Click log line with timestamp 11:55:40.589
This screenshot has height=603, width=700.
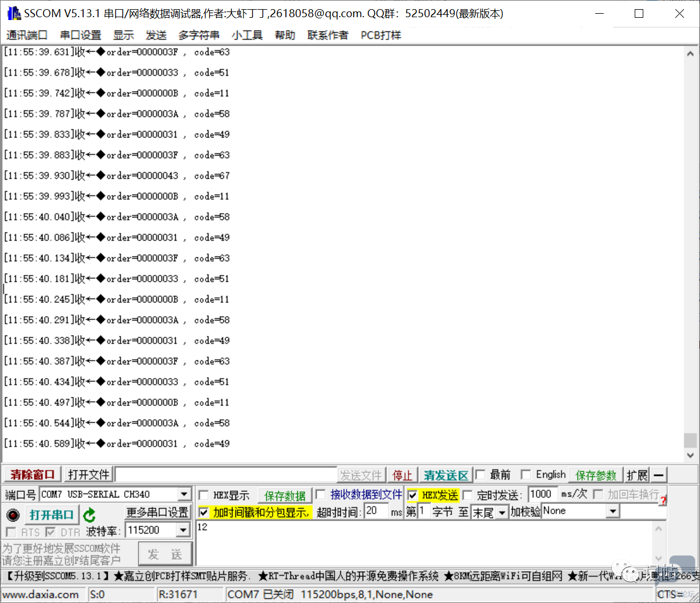point(117,444)
